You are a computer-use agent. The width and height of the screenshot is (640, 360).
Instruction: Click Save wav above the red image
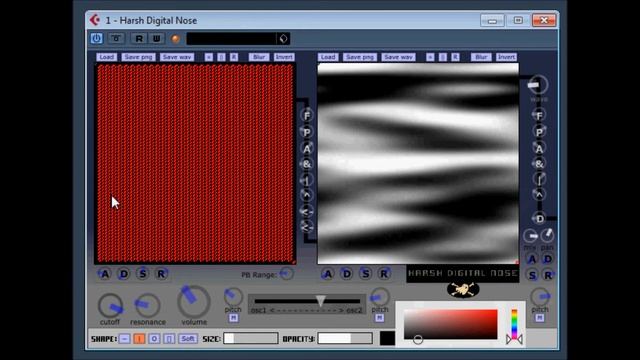[x=177, y=57]
